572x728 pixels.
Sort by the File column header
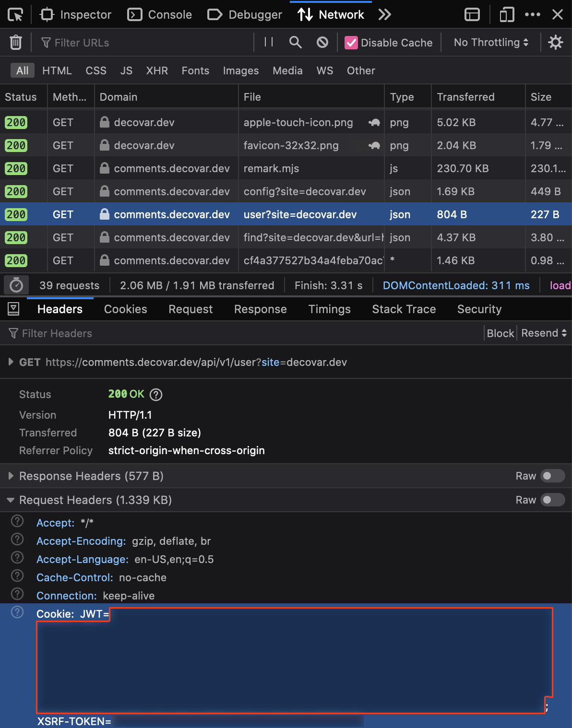pyautogui.click(x=311, y=97)
